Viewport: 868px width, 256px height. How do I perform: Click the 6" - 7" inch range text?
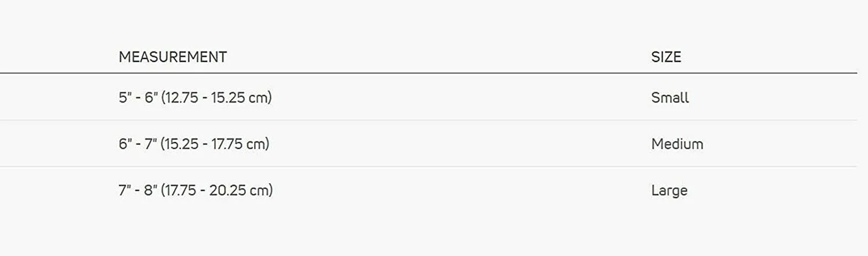(138, 144)
